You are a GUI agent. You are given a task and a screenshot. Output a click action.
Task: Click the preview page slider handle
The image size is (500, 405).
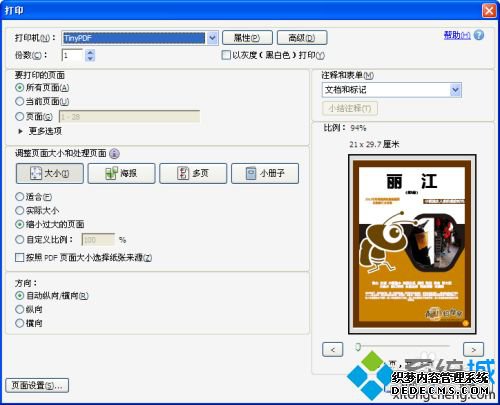(358, 347)
